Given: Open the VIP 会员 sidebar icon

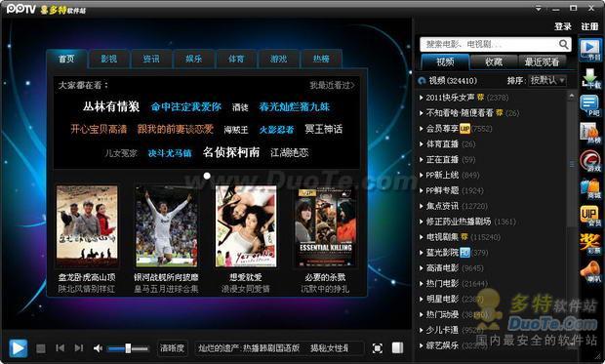Looking at the screenshot, I should (x=590, y=217).
